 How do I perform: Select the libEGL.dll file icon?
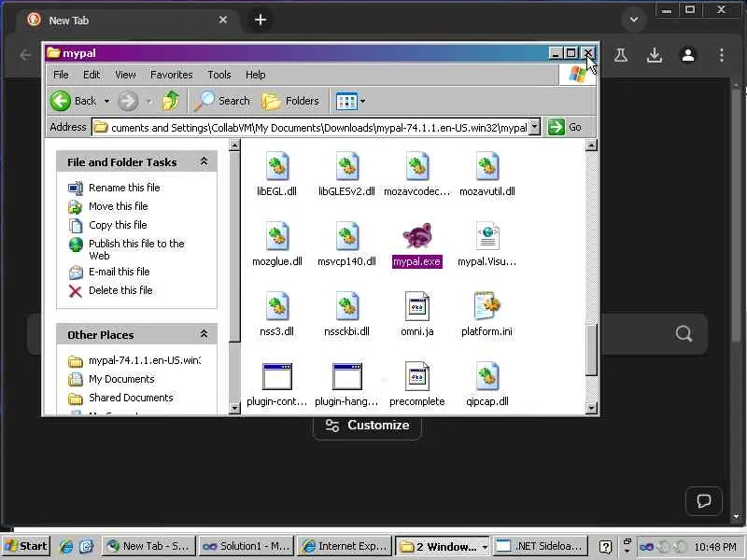(x=276, y=166)
